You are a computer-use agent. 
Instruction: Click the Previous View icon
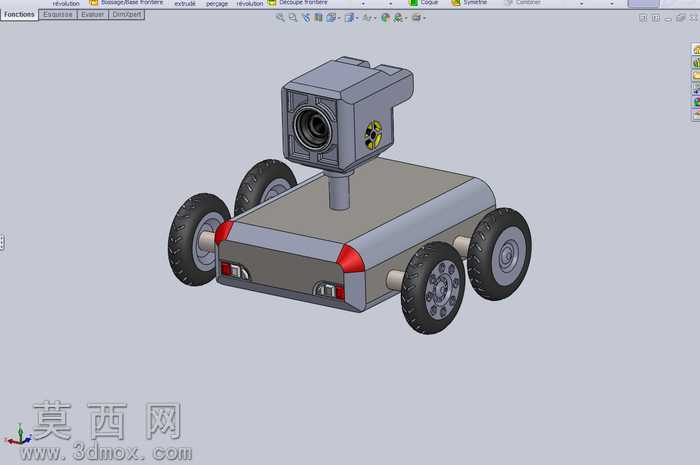point(306,18)
